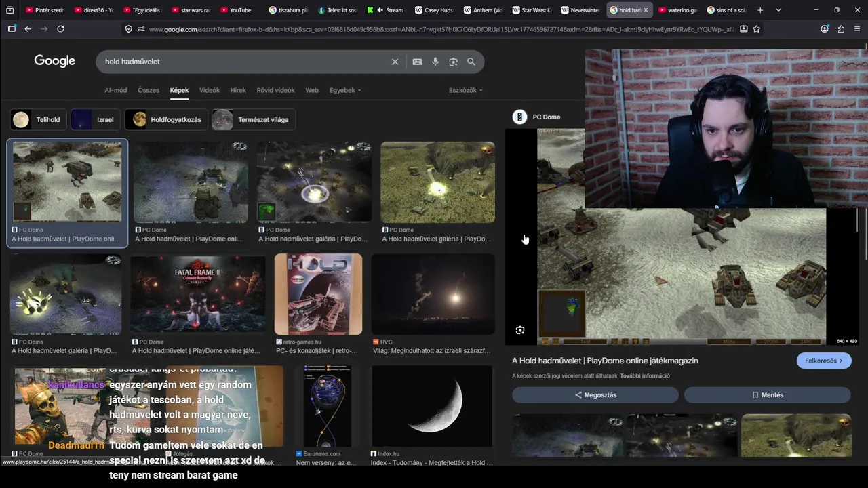Switch to the Videók tab
The image size is (868, 488).
[x=209, y=90]
